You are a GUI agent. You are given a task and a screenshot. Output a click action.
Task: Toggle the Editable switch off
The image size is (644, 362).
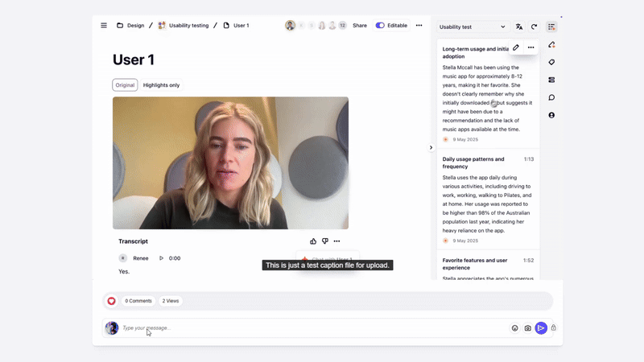pyautogui.click(x=380, y=26)
